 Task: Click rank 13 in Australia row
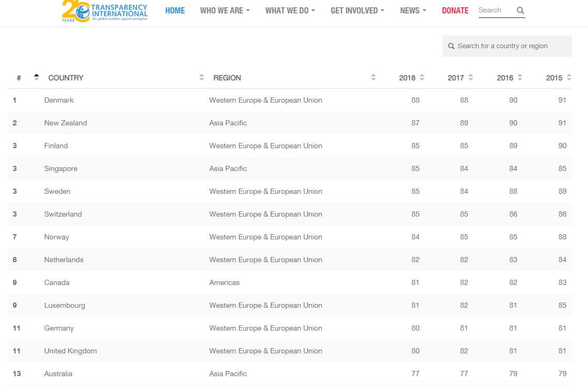[x=17, y=374]
